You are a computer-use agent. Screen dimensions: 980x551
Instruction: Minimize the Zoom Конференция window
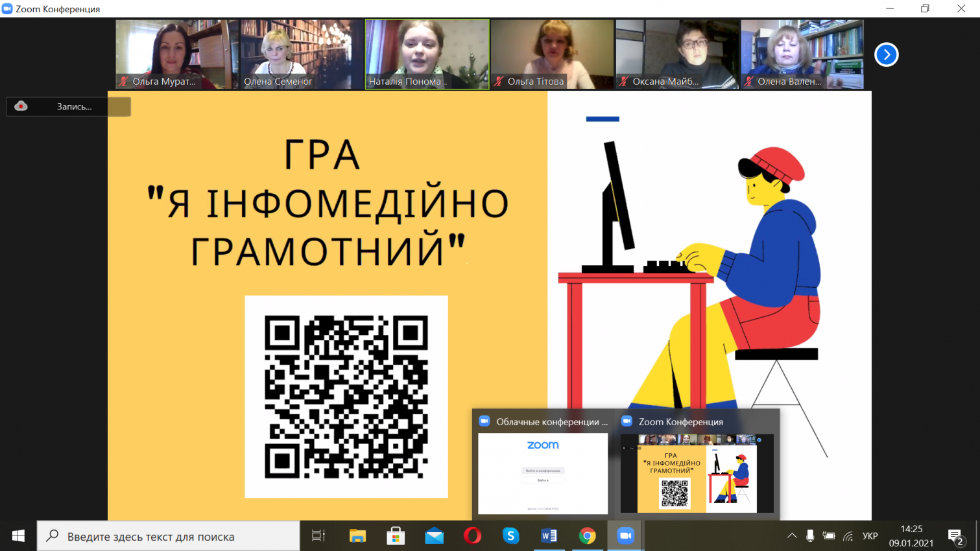[x=890, y=8]
